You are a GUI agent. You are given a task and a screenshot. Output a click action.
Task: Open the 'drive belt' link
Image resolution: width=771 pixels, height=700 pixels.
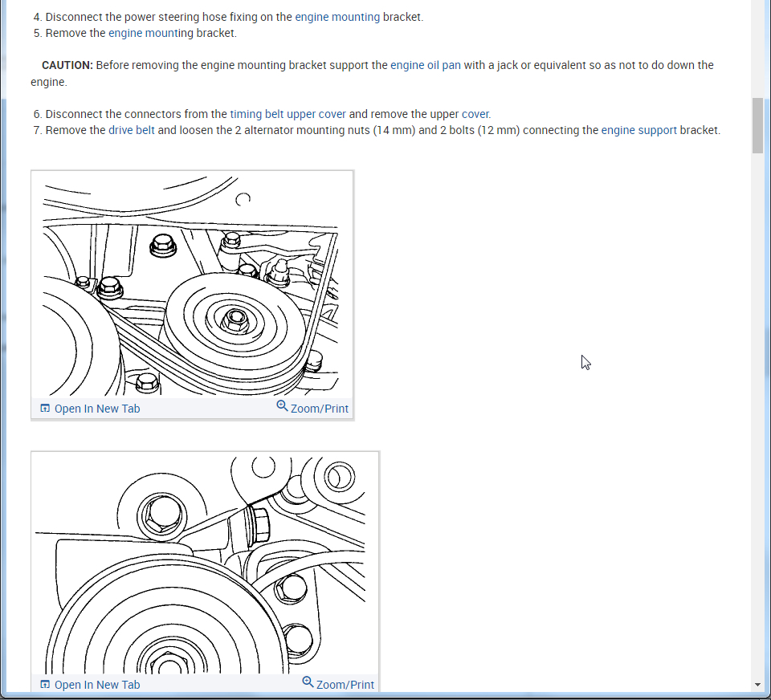coord(131,130)
